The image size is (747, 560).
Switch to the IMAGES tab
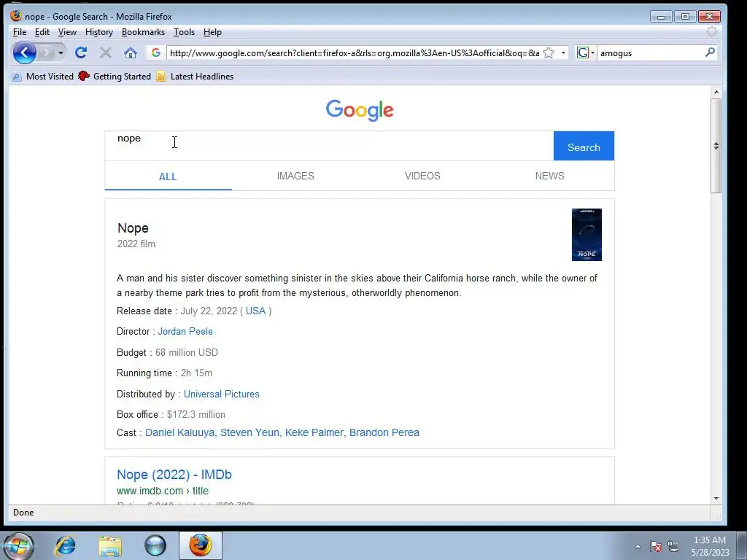tap(295, 176)
